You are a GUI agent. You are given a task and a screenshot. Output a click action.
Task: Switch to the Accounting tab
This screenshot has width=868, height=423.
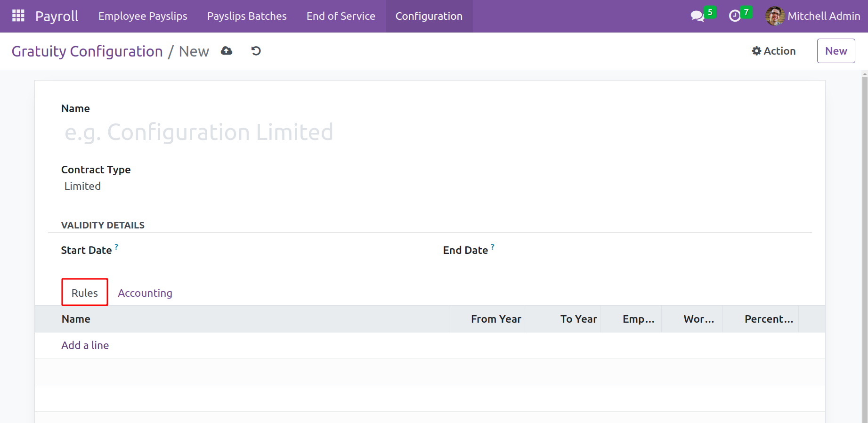[145, 293]
